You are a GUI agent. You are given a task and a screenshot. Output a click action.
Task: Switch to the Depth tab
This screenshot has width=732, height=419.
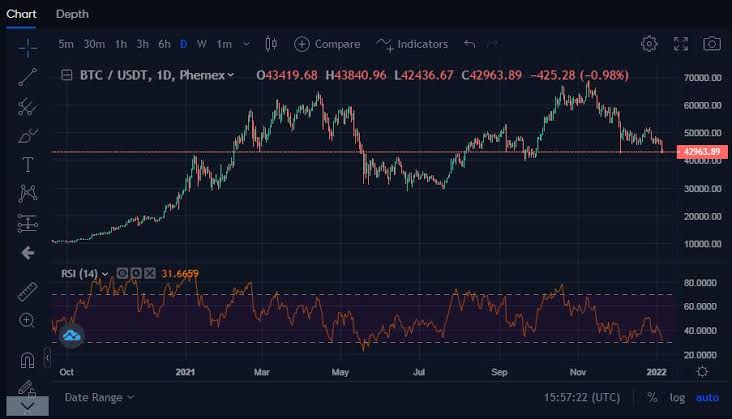click(x=72, y=14)
